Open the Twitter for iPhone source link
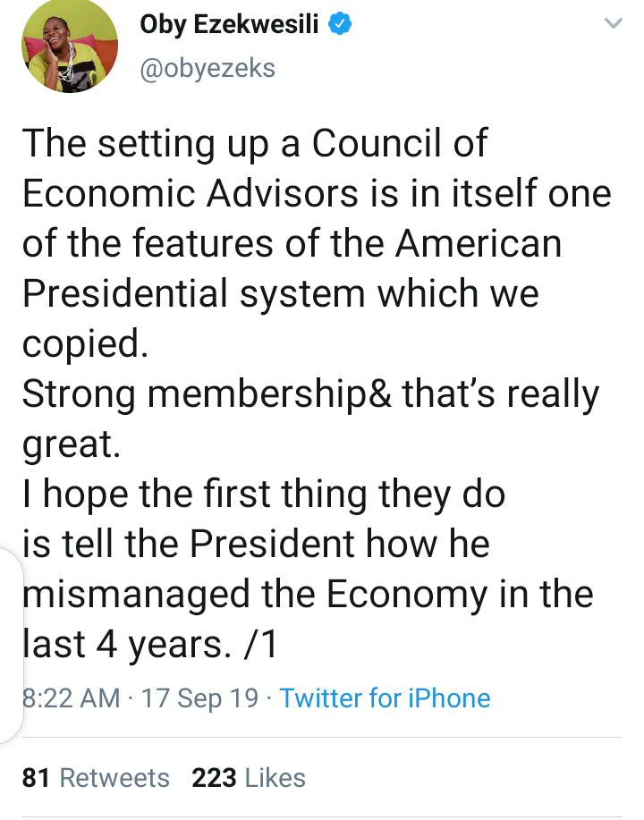Image resolution: width=644 pixels, height=820 pixels. 386,697
